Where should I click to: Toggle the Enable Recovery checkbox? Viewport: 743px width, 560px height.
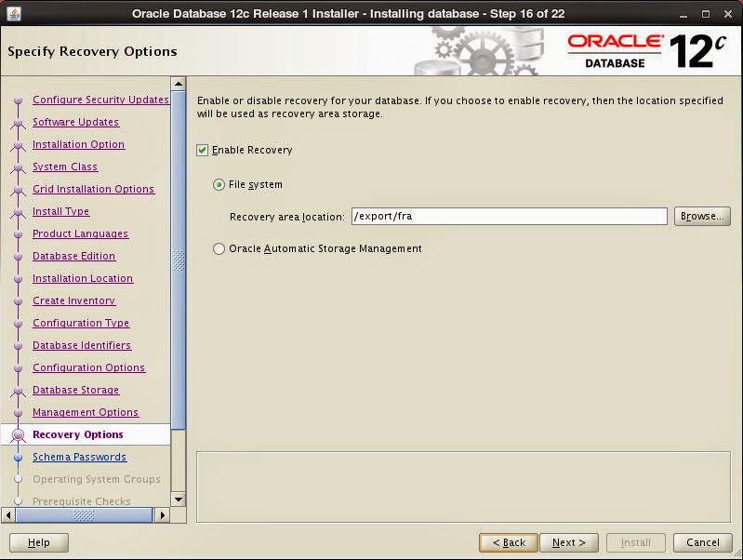click(x=203, y=151)
